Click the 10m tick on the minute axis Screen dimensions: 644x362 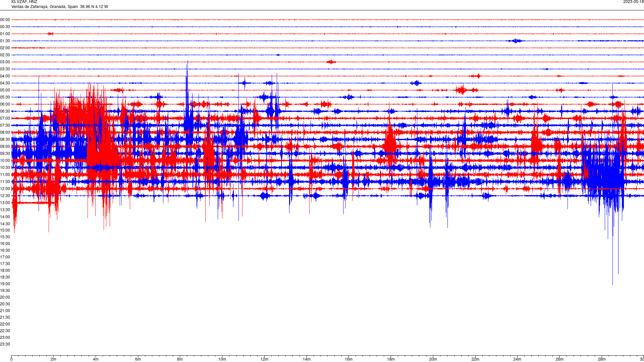(x=222, y=359)
